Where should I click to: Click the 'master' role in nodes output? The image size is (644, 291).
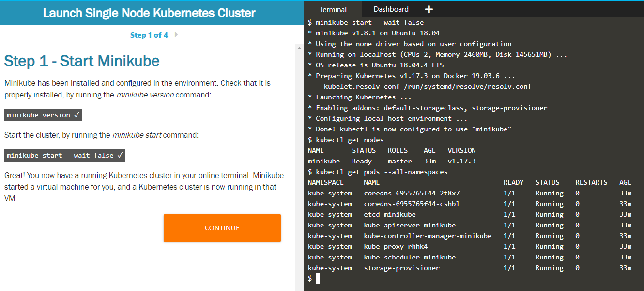(x=399, y=161)
